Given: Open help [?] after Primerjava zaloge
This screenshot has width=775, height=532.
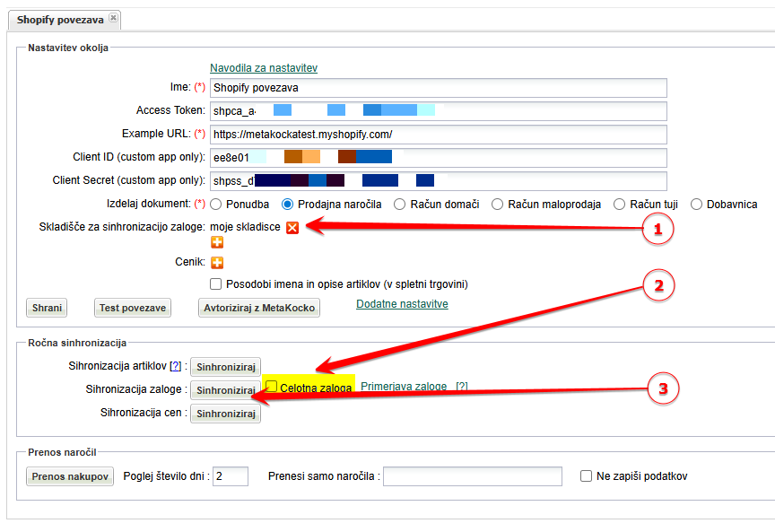Looking at the screenshot, I should coord(462,387).
